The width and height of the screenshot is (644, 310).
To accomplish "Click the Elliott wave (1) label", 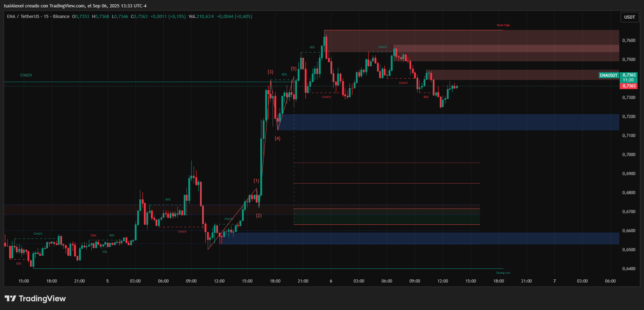I will pos(256,181).
